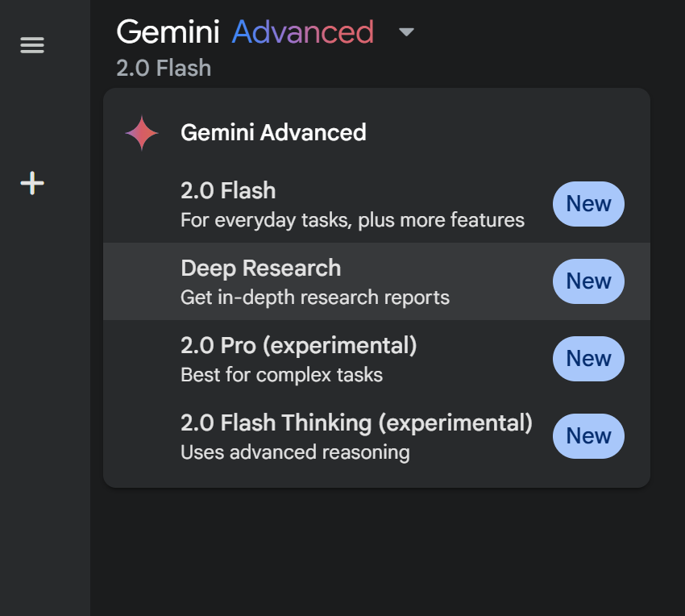The height and width of the screenshot is (616, 685).
Task: Click "For everyday tasks, plus more features" description
Action: 352,220
